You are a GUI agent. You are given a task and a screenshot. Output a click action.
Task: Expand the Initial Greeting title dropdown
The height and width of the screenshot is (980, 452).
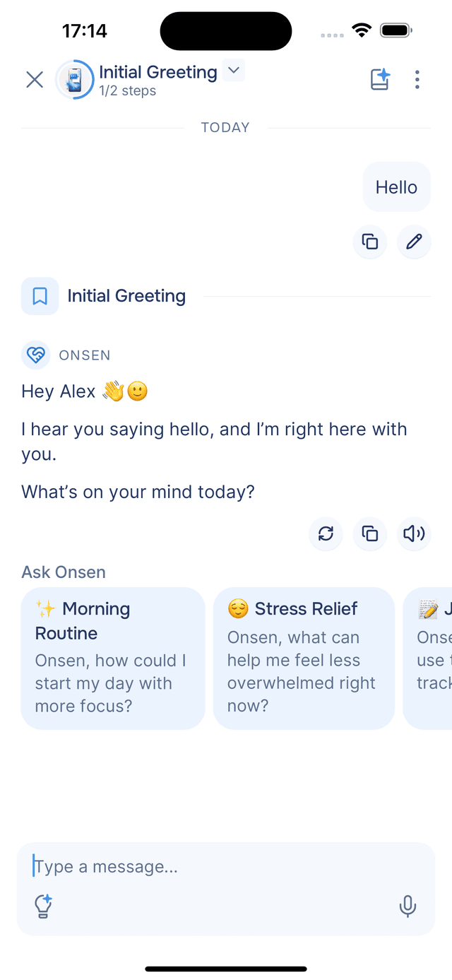pyautogui.click(x=233, y=71)
